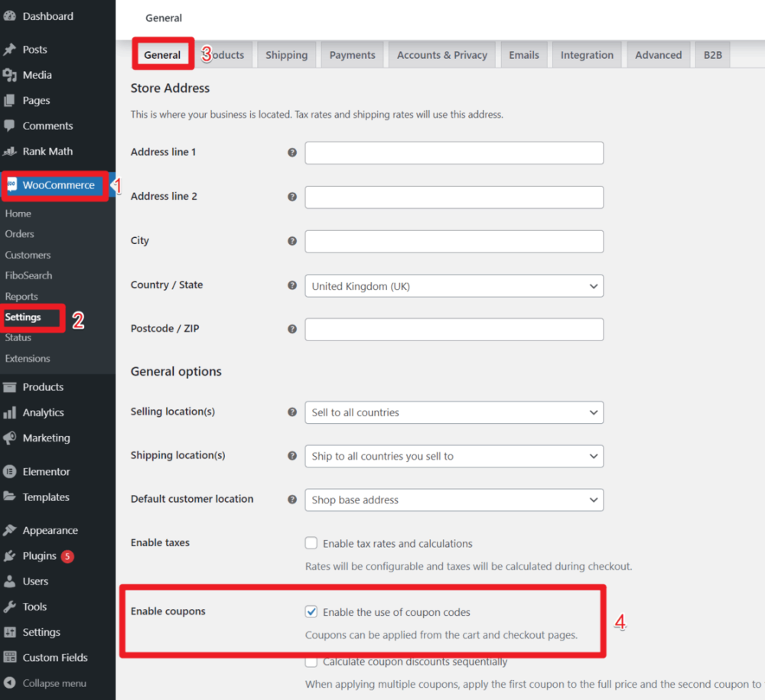
Task: Click the Analytics bar chart icon
Action: click(10, 412)
